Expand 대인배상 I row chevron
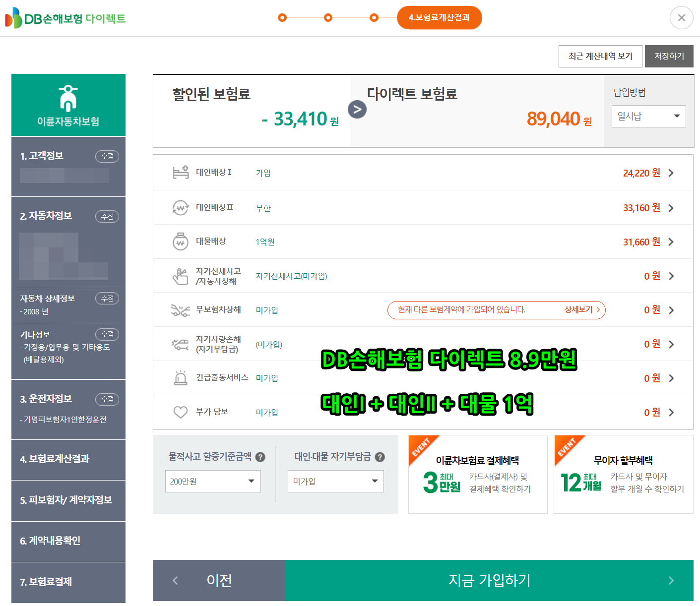The width and height of the screenshot is (700, 606). pos(671,173)
